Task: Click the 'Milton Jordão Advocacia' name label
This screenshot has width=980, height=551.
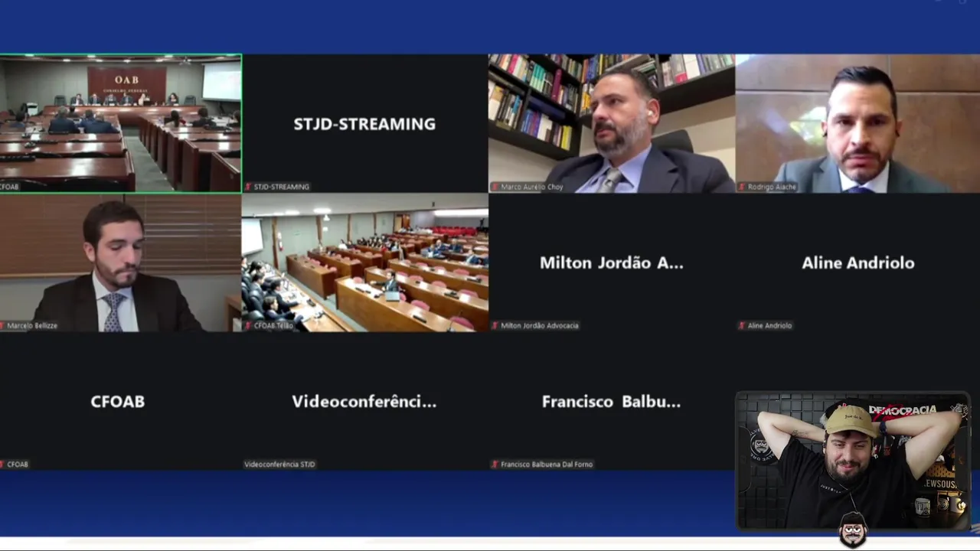Action: click(x=540, y=326)
